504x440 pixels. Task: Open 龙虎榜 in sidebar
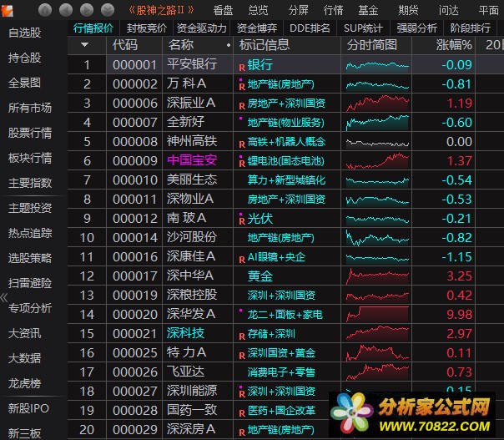[x=25, y=383]
